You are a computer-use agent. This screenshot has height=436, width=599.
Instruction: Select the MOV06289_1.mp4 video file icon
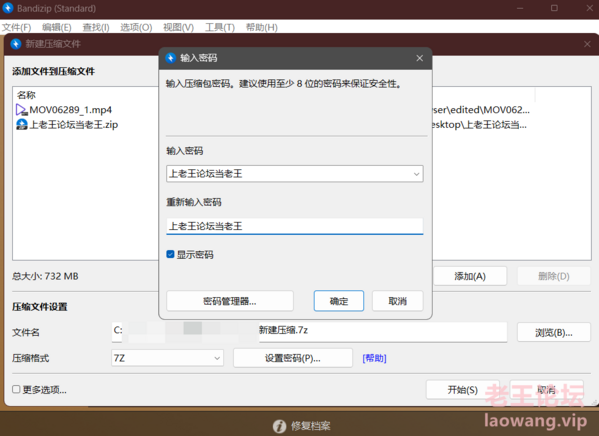[x=21, y=110]
